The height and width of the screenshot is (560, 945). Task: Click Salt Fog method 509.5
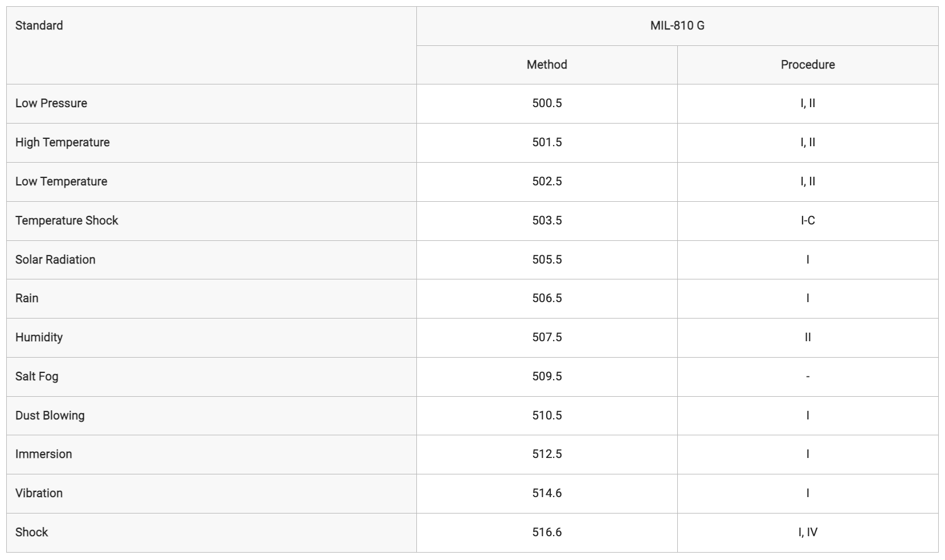(547, 377)
